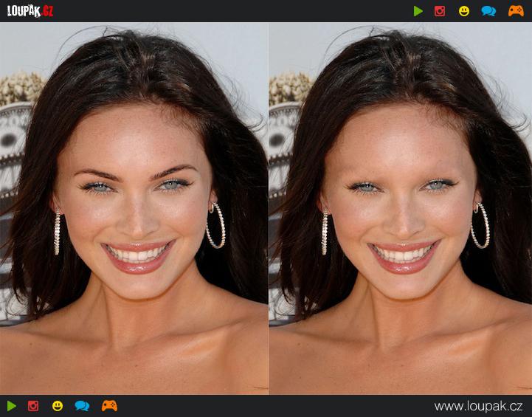
Task: Click the orange gamepad icon in top bar
Action: click(x=516, y=11)
